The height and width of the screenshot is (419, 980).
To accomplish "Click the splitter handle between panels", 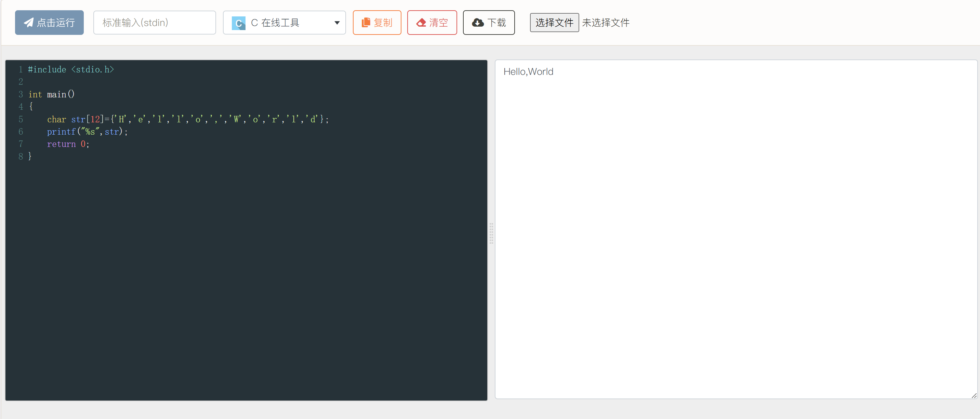I will [491, 233].
